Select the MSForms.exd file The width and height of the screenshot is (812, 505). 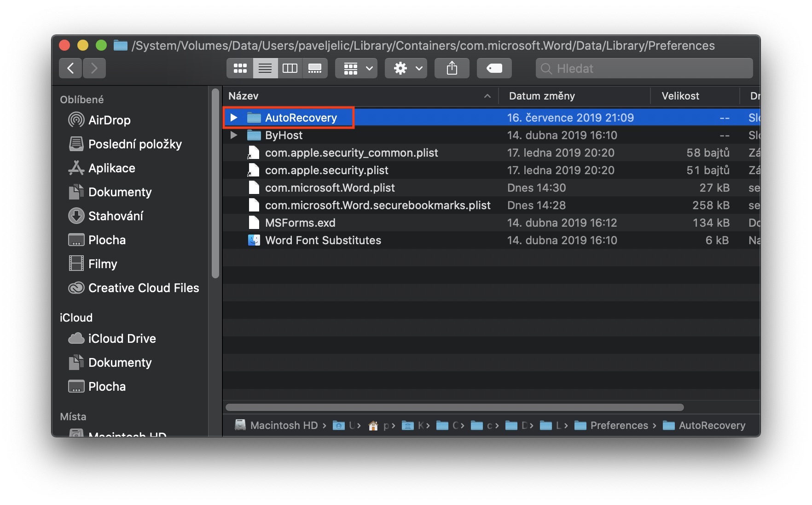(x=491, y=223)
